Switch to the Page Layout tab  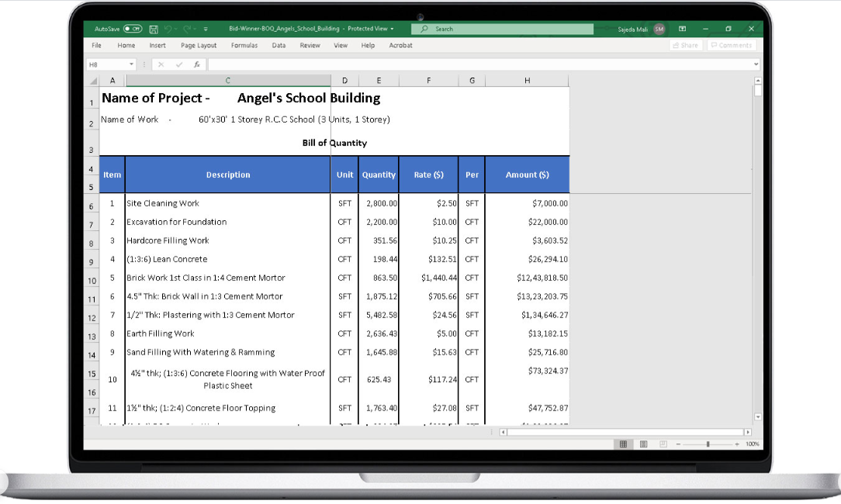pos(199,46)
